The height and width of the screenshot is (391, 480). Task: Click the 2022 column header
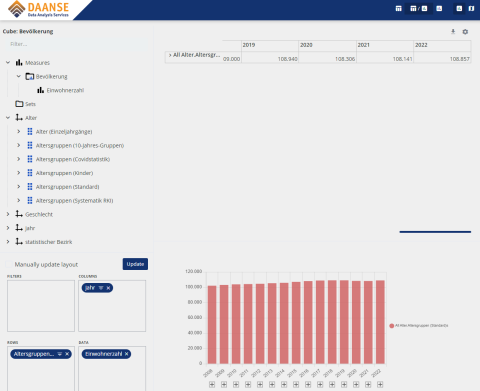[442, 45]
